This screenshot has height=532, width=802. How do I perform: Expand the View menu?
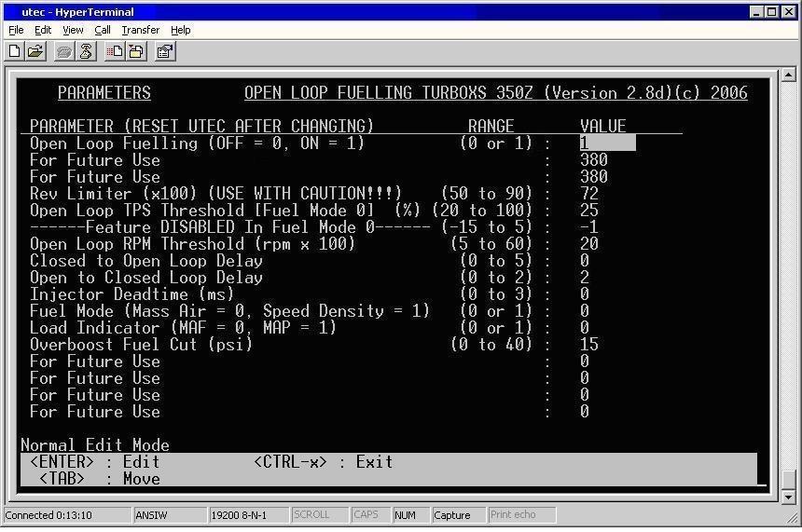(73, 30)
